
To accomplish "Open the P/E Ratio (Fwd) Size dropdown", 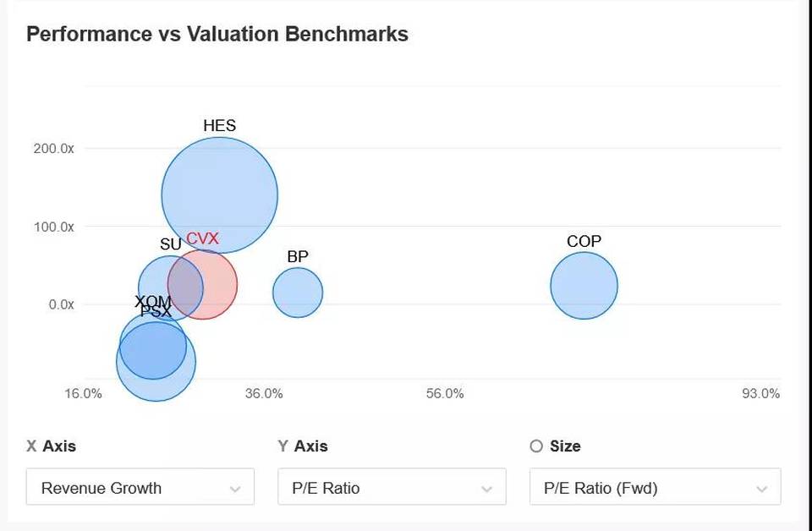I will pos(655,486).
